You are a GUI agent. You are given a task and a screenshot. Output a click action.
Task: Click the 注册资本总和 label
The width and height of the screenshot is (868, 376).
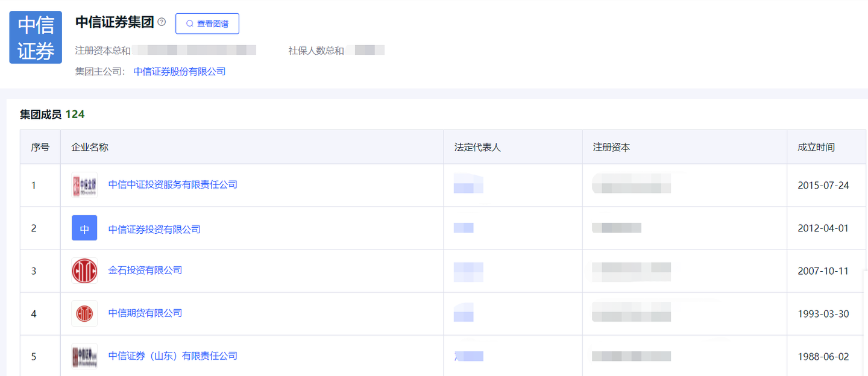point(102,51)
